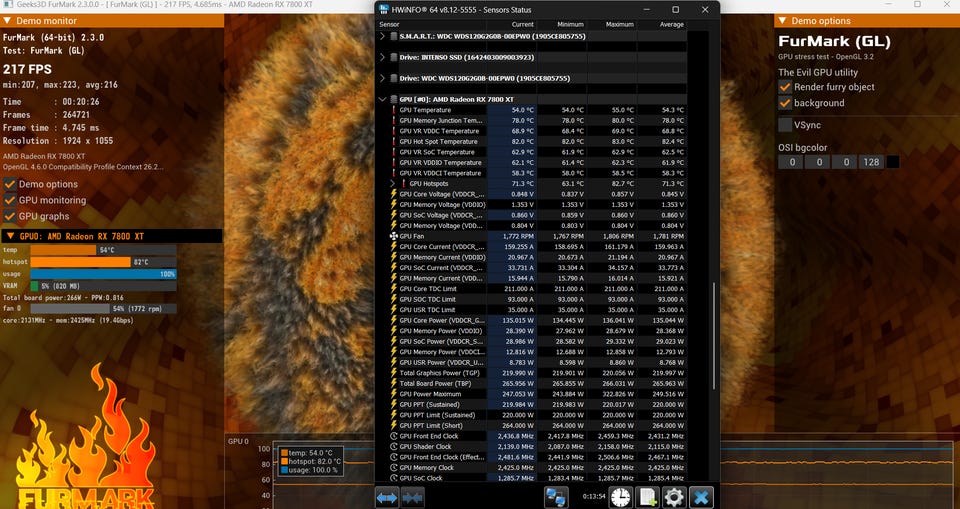Click the bolt icon beside Total Graphics Power (TGP)
Screen dimensions: 960x509
(x=394, y=373)
